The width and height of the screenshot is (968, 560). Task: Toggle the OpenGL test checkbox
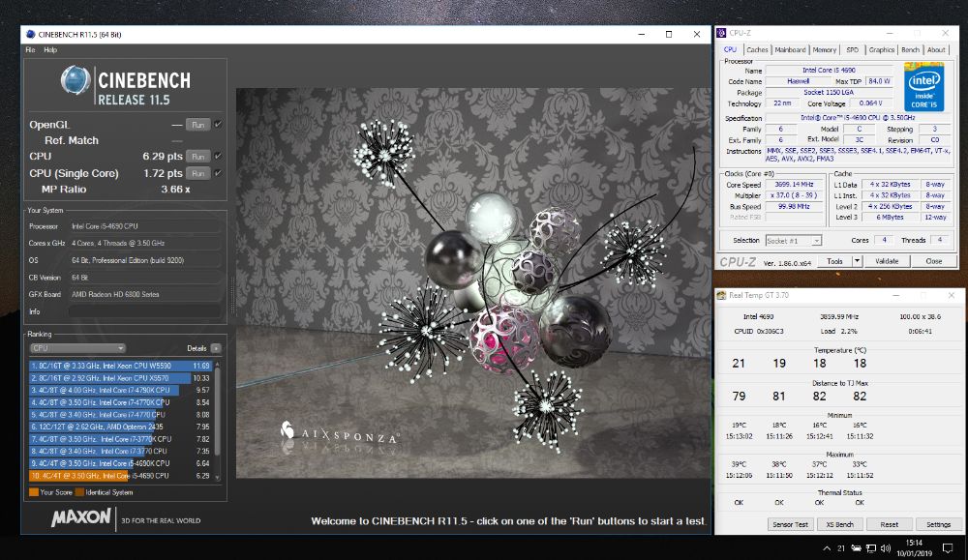(x=218, y=124)
